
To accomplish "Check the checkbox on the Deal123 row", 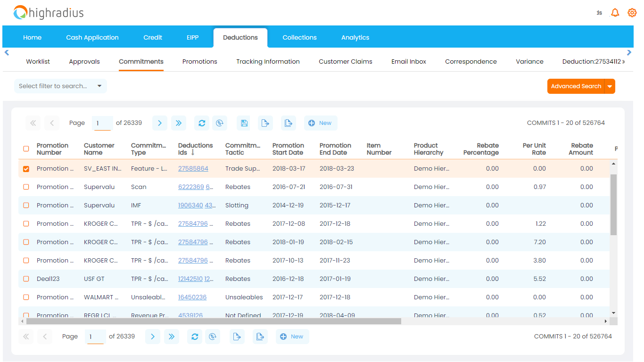I will 26,279.
